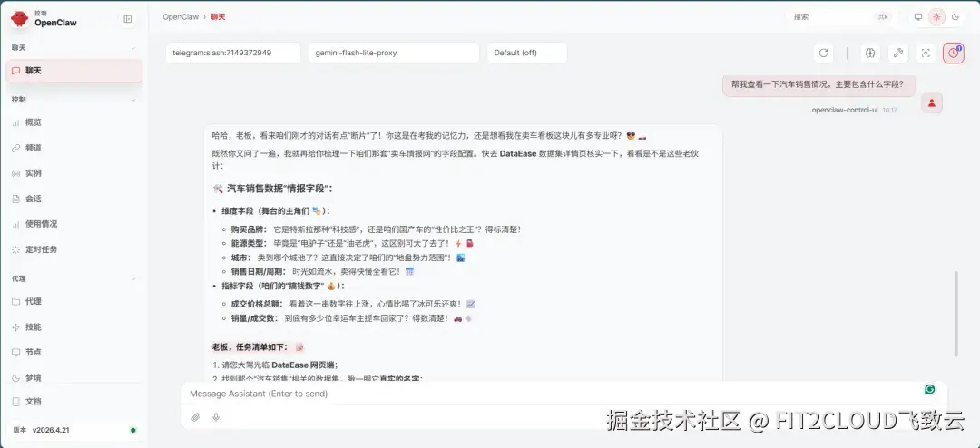Click the user message about 汽车销售情况
This screenshot has width=980, height=448.
tap(818, 85)
